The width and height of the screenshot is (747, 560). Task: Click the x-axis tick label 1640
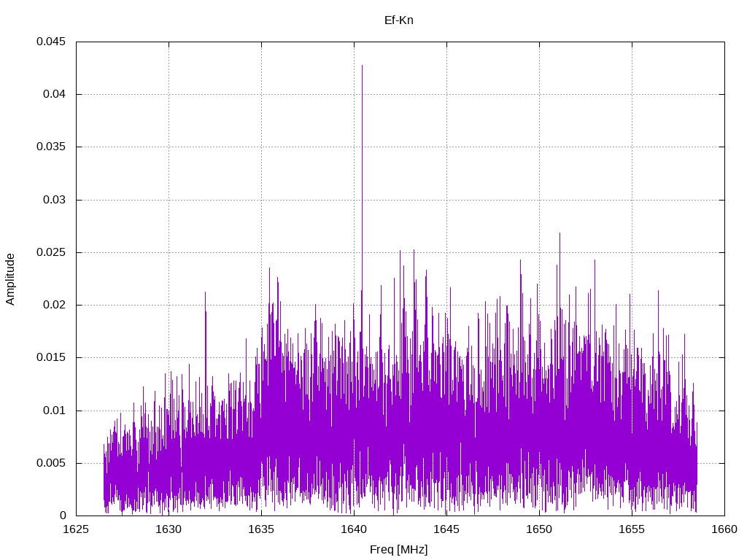[x=354, y=529]
